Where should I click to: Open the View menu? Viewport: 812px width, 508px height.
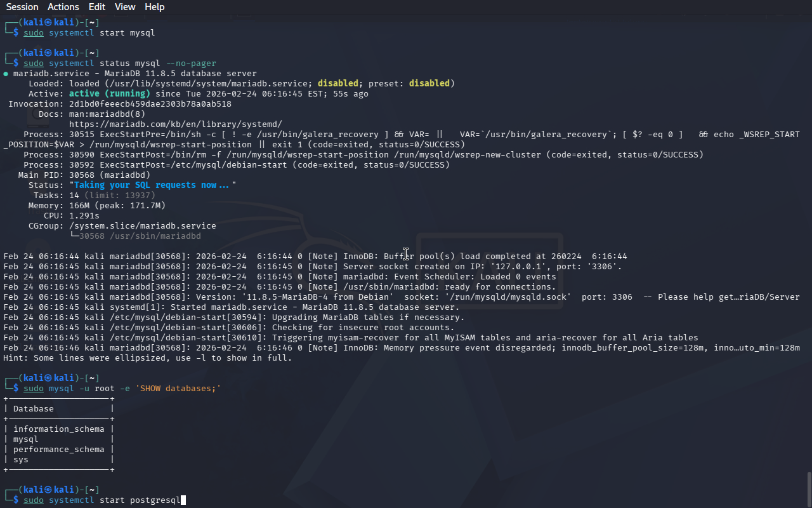(x=125, y=7)
